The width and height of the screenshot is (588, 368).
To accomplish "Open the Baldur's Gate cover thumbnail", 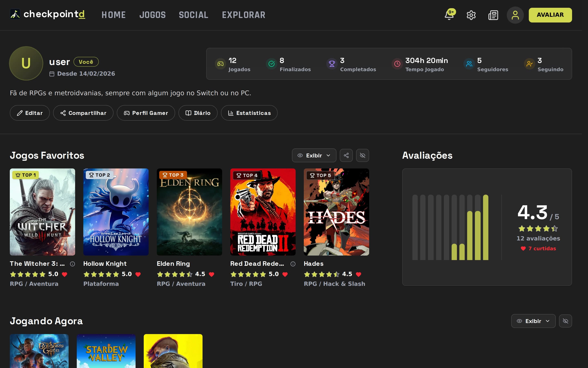I will [39, 351].
